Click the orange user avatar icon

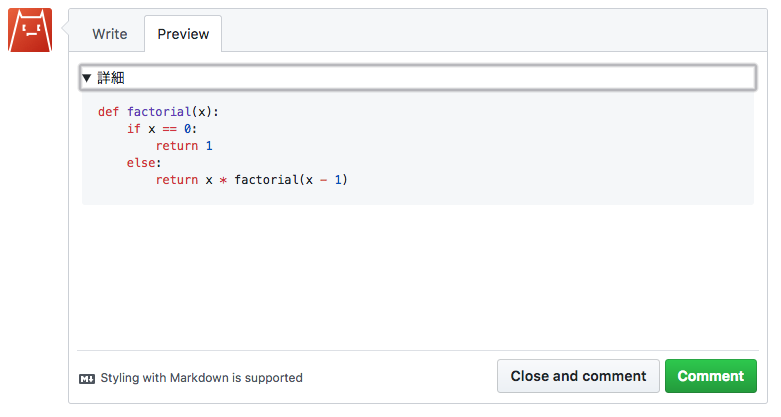click(x=30, y=30)
